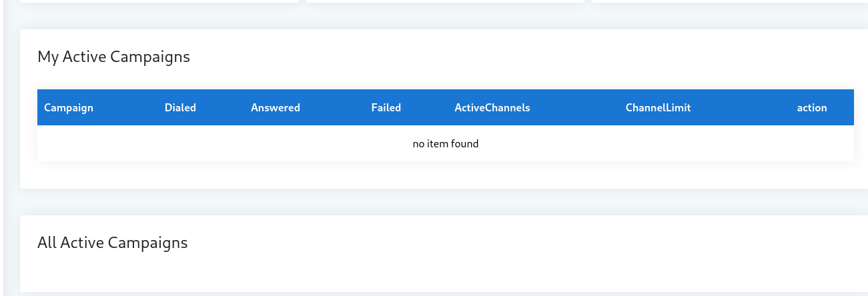Viewport: 868px width, 296px height.
Task: Click the Dialed column header
Action: (180, 107)
